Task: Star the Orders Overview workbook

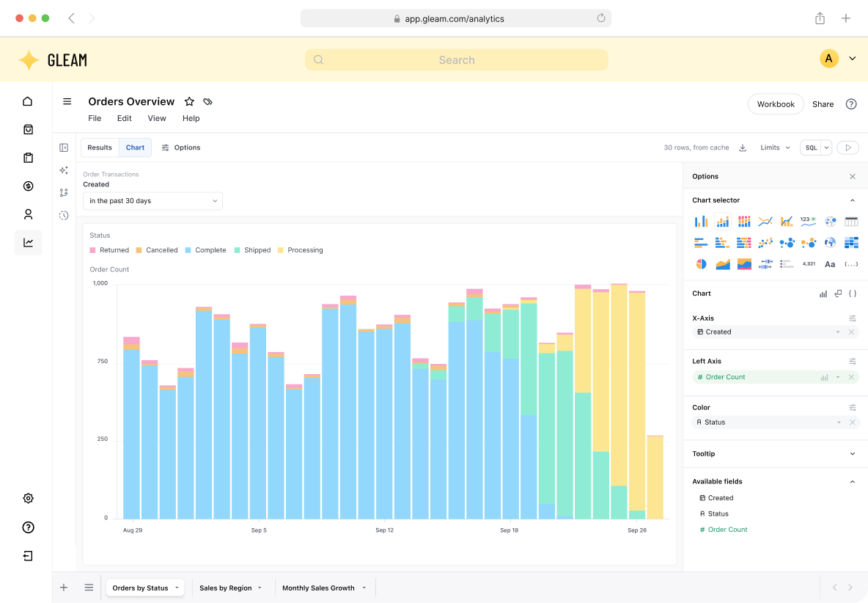Action: point(189,102)
